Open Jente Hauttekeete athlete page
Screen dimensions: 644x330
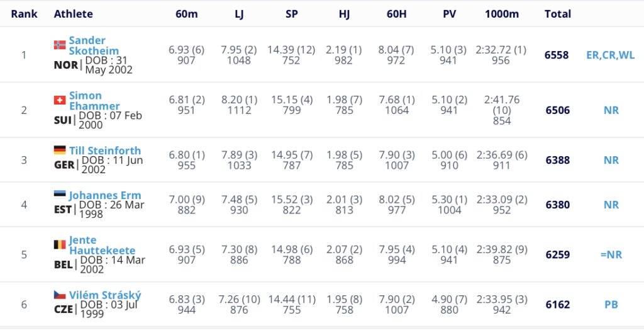point(102,245)
